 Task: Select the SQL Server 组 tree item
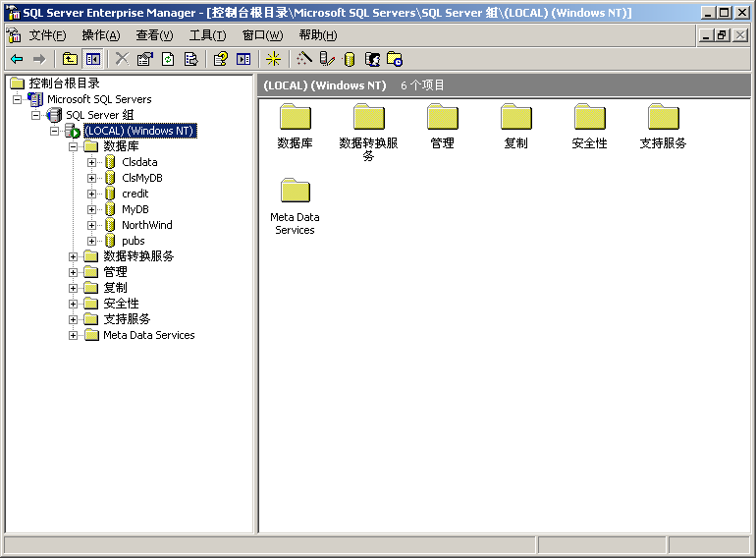coord(100,115)
